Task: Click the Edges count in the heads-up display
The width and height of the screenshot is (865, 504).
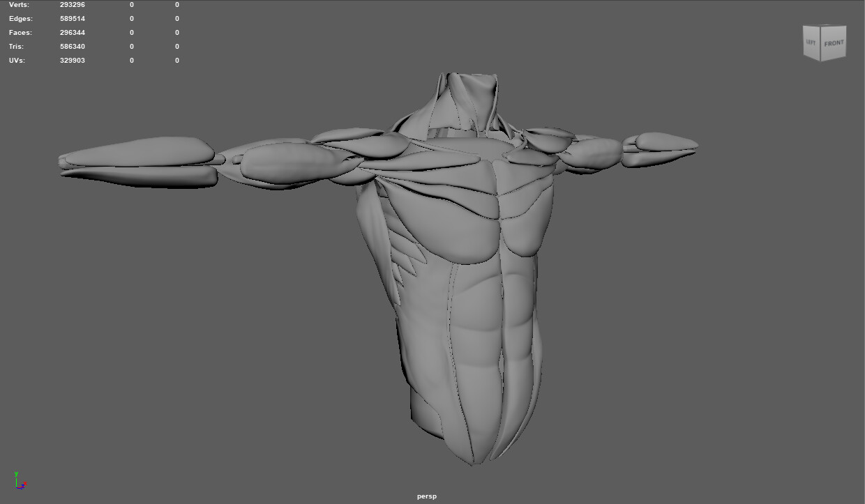Action: tap(73, 18)
